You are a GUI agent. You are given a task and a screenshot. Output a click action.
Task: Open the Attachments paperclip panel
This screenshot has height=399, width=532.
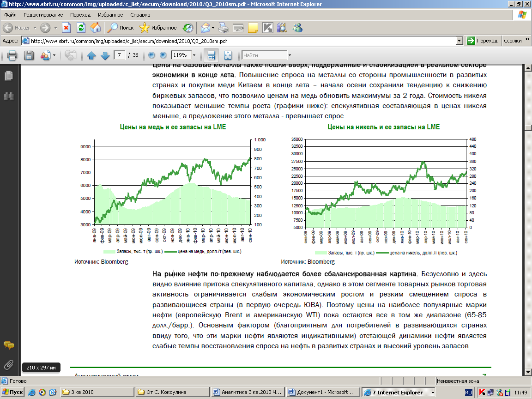coord(9,365)
